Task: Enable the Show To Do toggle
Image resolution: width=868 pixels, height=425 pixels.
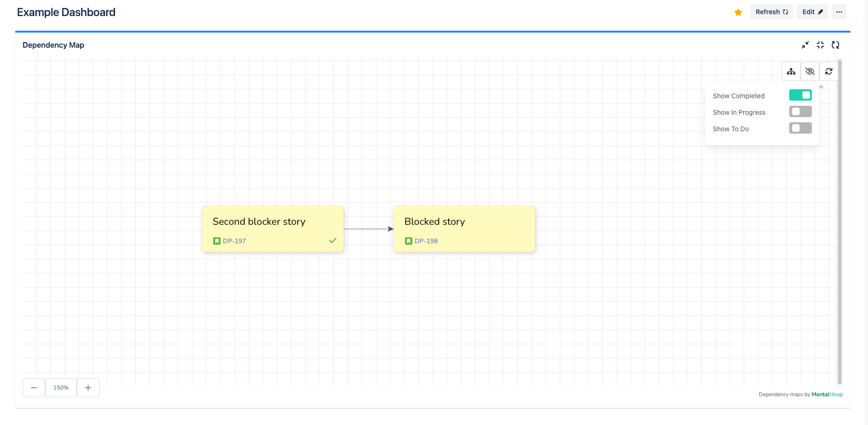Action: click(801, 128)
